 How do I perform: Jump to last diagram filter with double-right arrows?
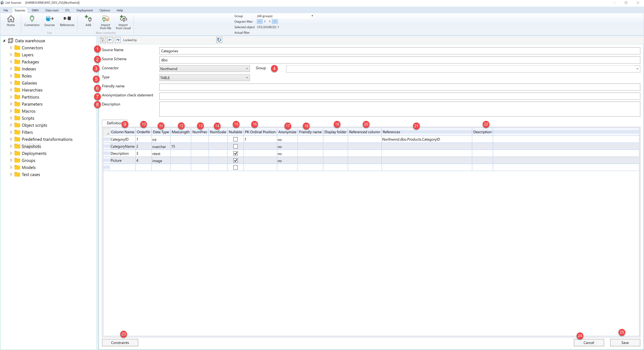tap(275, 21)
